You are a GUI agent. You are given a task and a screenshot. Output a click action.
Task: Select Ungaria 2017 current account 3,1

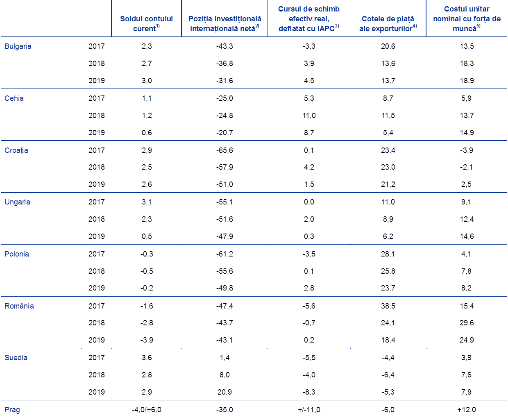point(147,202)
